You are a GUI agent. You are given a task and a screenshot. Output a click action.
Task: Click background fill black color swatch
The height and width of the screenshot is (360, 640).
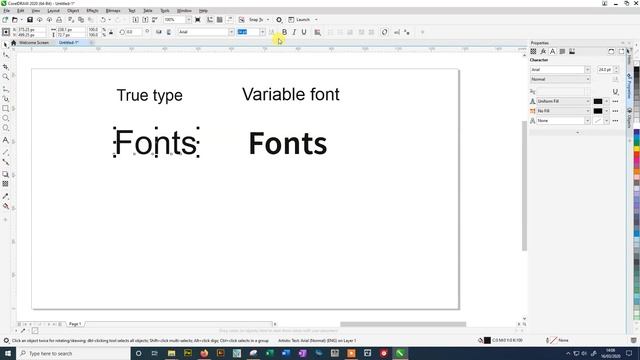click(598, 111)
